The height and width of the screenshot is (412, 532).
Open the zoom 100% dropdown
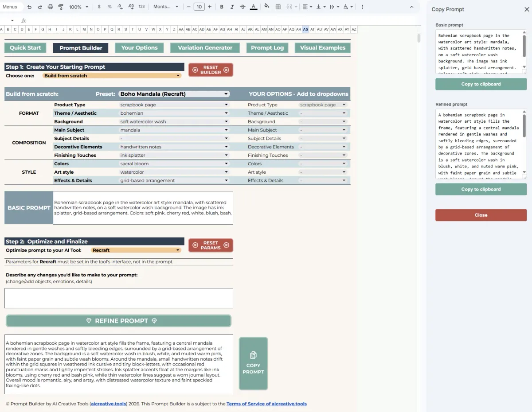point(78,7)
